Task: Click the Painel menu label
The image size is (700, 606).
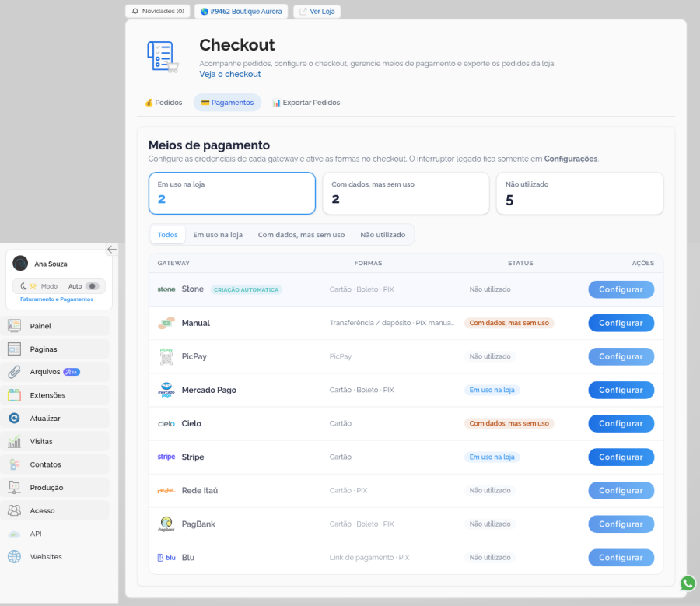Action: [x=40, y=326]
